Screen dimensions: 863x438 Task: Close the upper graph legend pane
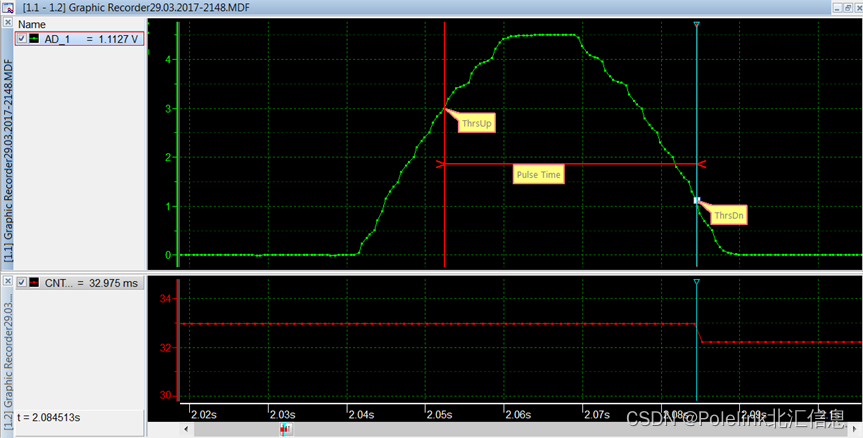[x=8, y=23]
